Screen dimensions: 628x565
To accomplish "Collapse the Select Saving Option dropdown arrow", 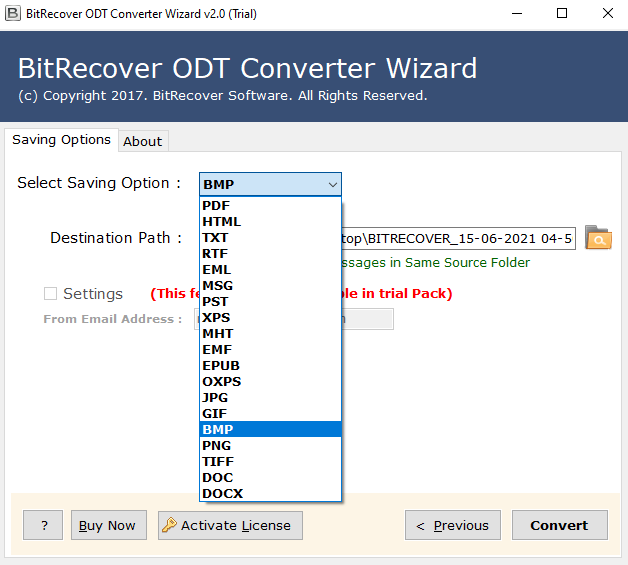I will coord(332,184).
